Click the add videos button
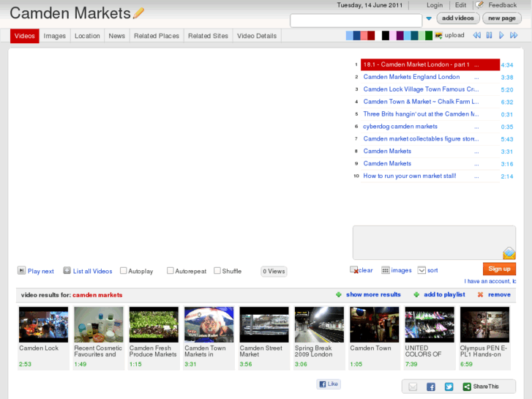 pyautogui.click(x=457, y=18)
